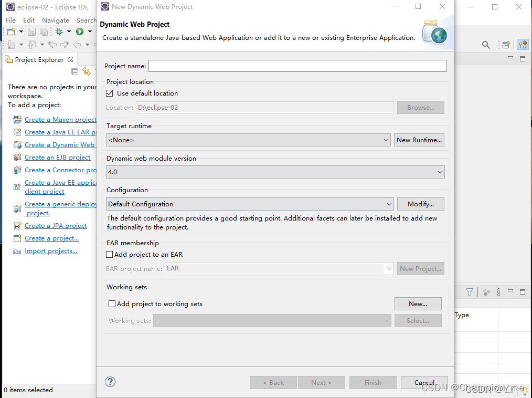Click Import projects... link
Image resolution: width=532 pixels, height=398 pixels.
pos(51,250)
